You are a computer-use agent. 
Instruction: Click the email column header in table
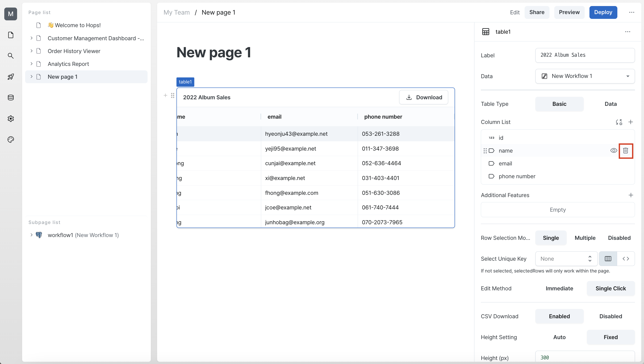coord(309,117)
